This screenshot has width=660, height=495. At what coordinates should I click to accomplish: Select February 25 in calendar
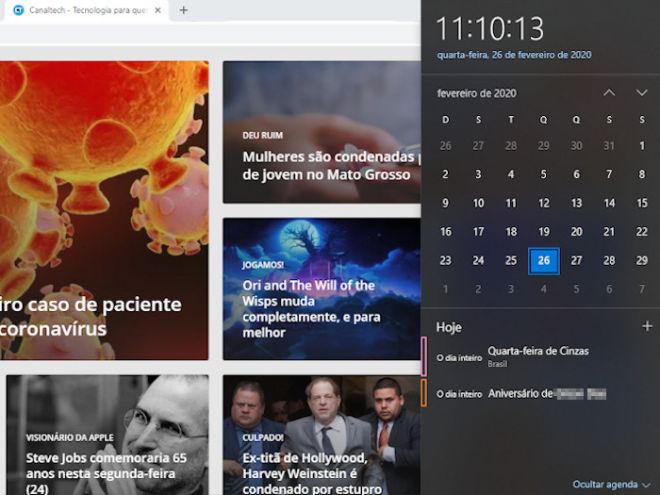point(511,261)
